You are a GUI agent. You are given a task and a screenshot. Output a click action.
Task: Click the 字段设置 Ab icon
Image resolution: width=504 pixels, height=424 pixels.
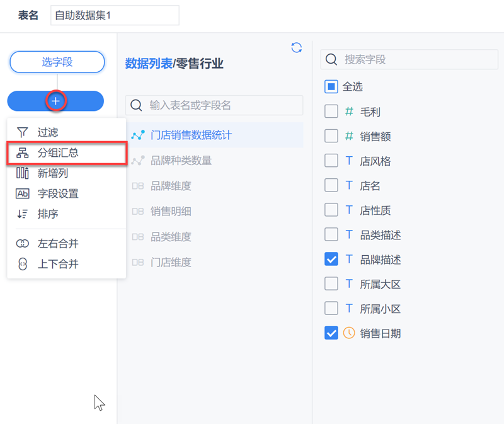pyautogui.click(x=23, y=194)
